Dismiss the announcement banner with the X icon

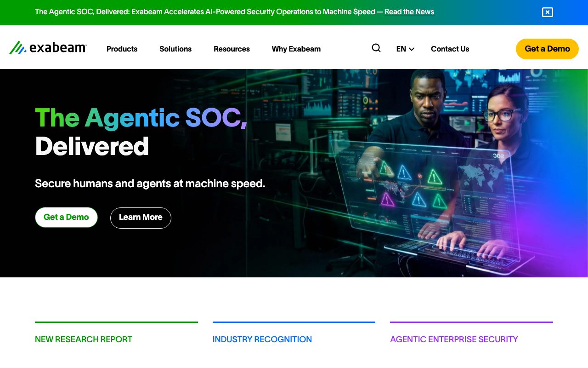pos(547,12)
